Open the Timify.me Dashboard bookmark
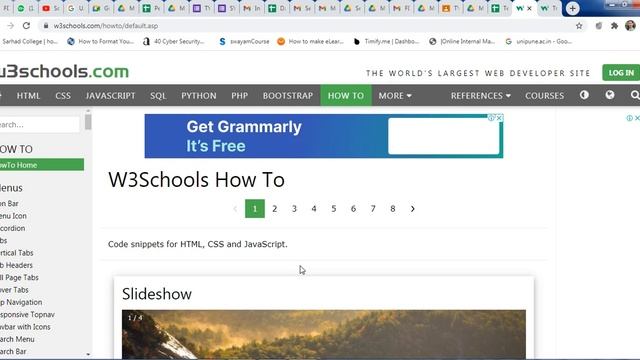This screenshot has height=360, width=640. point(386,42)
